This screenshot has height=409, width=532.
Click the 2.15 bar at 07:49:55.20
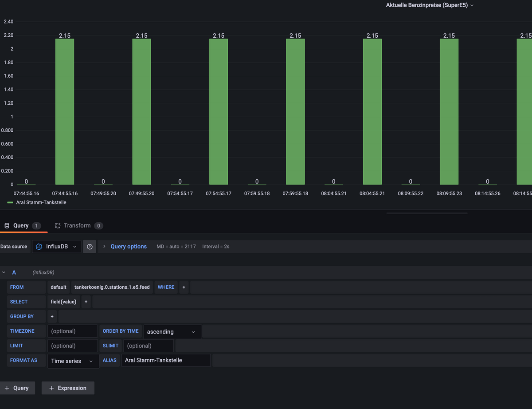pyautogui.click(x=141, y=112)
